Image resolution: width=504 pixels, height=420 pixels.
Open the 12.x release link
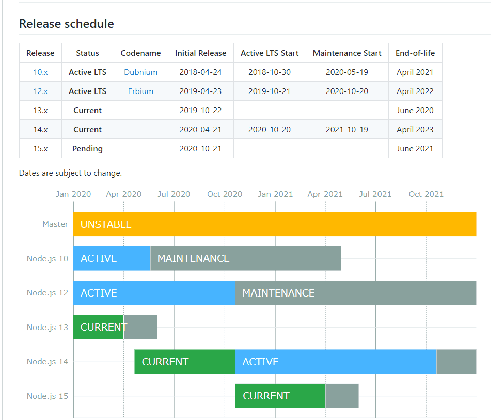click(x=40, y=91)
